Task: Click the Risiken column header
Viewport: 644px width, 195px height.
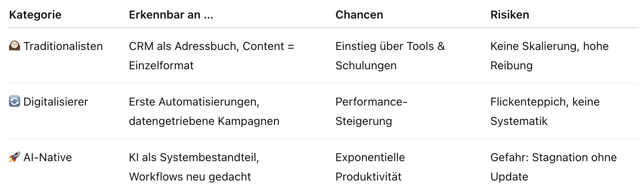Action: (x=510, y=15)
